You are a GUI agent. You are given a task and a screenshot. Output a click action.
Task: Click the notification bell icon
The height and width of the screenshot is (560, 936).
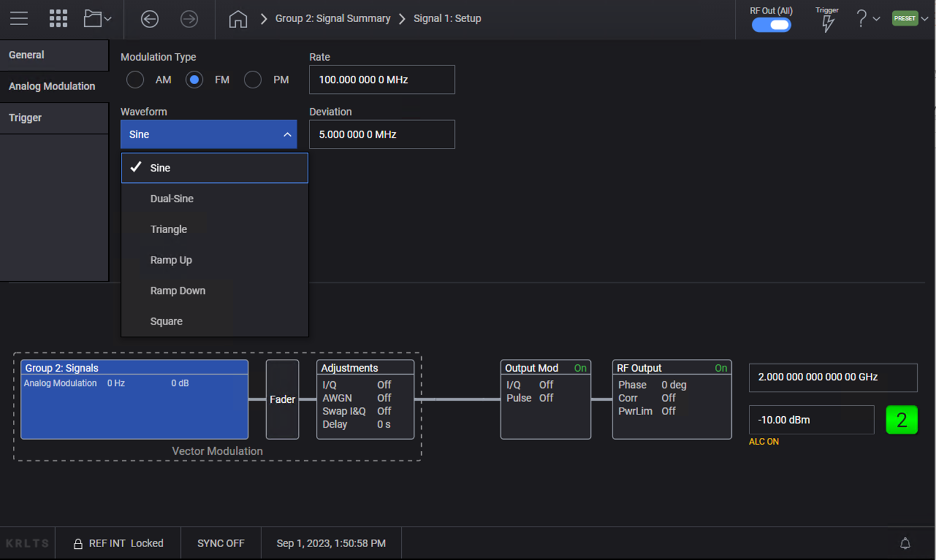[904, 544]
